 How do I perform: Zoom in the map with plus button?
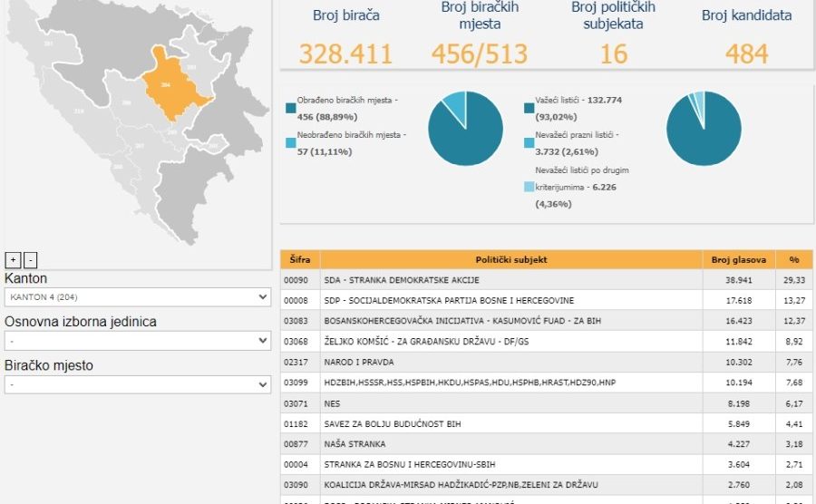(x=12, y=259)
